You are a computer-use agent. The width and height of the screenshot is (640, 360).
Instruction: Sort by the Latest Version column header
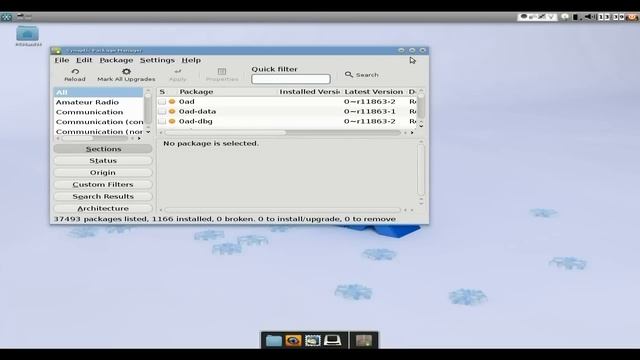pos(374,92)
